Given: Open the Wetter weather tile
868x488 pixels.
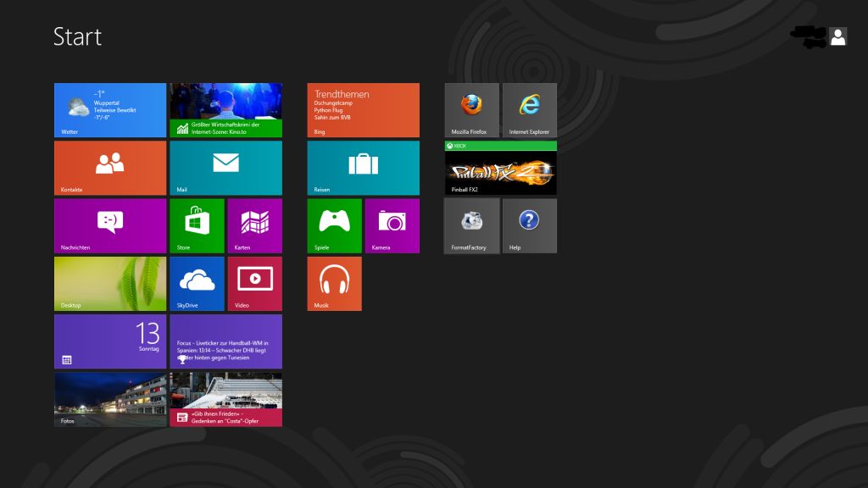Looking at the screenshot, I should click(110, 110).
